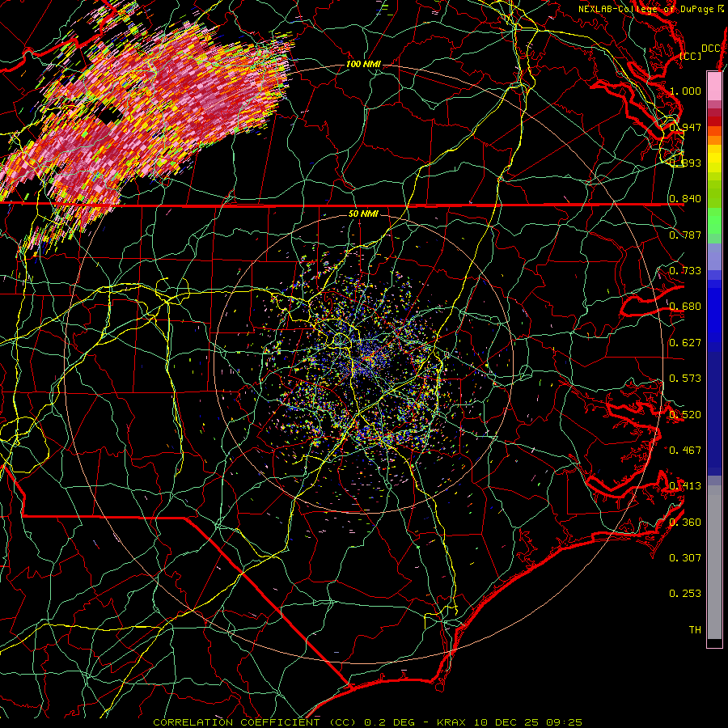The image size is (728, 728).
Task: Click the 0.360 scale value
Action: tap(685, 523)
